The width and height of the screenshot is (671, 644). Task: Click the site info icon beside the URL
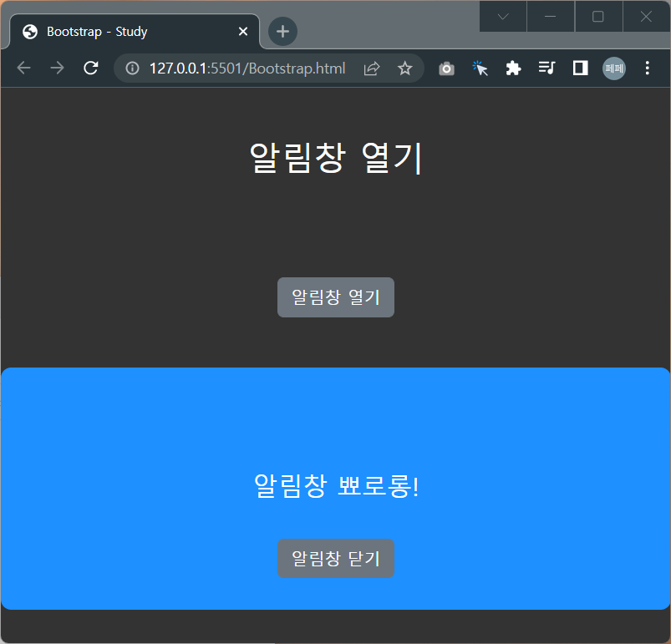point(132,68)
